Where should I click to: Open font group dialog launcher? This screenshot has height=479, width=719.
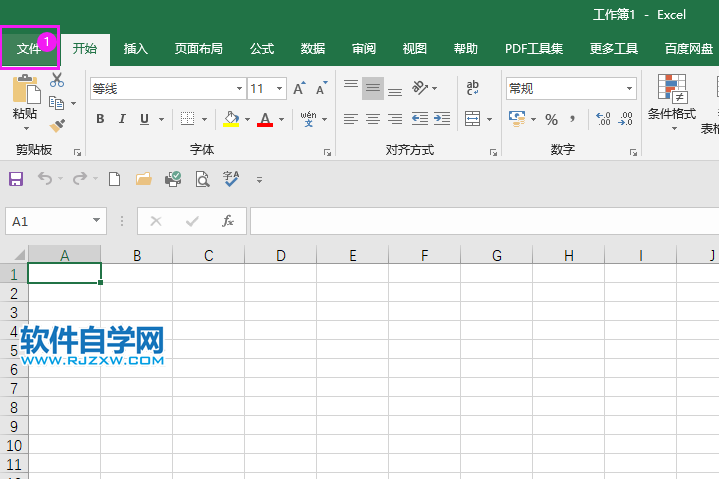(327, 152)
